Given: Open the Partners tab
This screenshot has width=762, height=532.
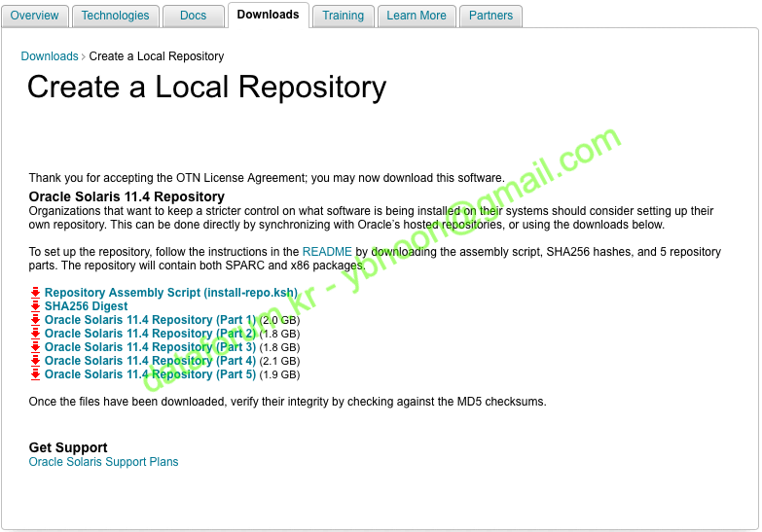Looking at the screenshot, I should [490, 16].
